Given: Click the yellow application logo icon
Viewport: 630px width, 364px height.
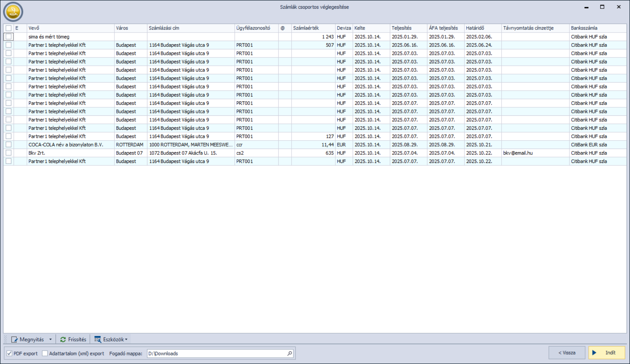Looking at the screenshot, I should point(13,12).
